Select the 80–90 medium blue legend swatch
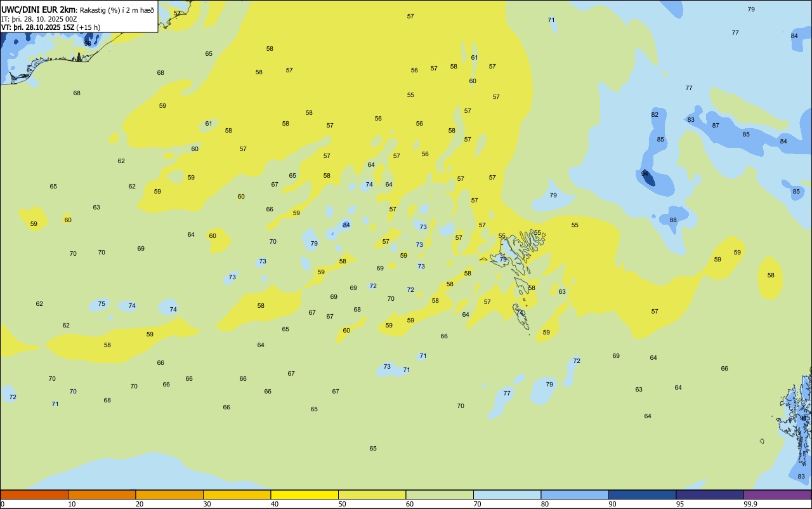This screenshot has width=812, height=509. tap(575, 494)
